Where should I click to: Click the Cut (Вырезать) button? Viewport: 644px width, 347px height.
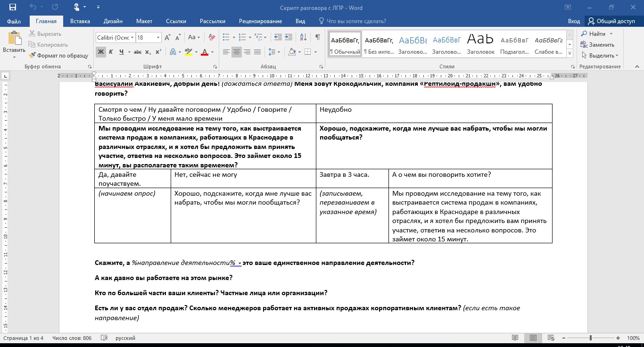[45, 34]
